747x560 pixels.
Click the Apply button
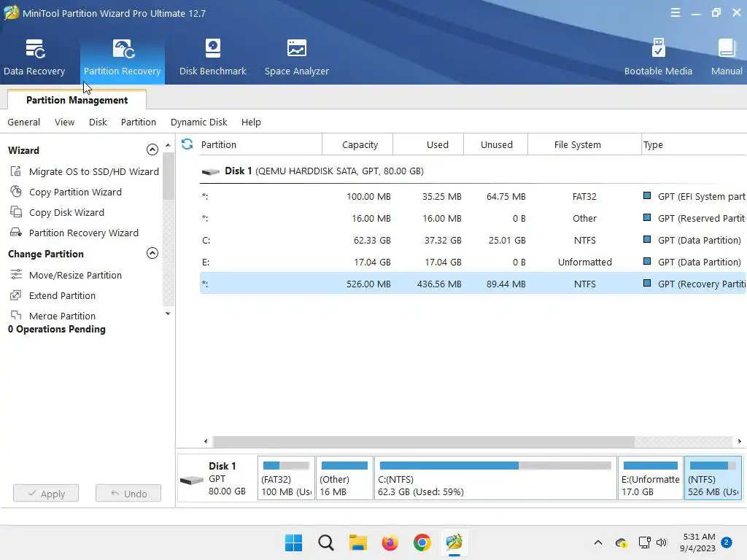46,494
